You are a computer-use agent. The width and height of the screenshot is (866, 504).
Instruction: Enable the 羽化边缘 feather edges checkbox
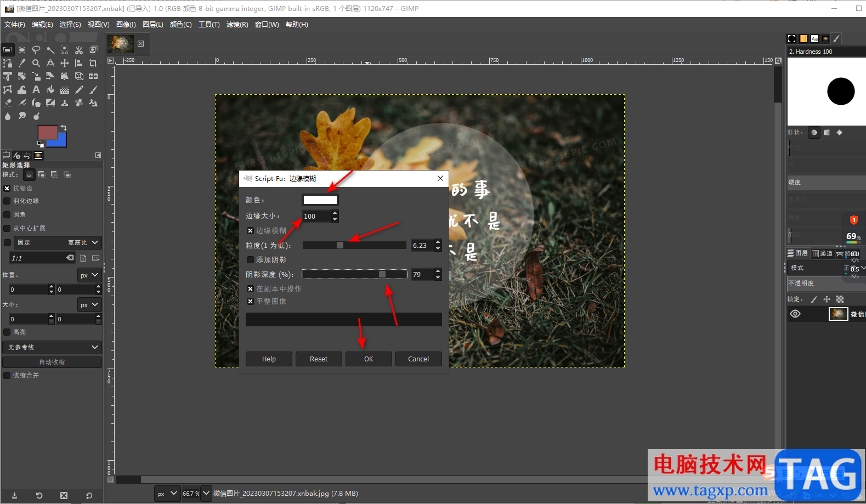tap(7, 201)
